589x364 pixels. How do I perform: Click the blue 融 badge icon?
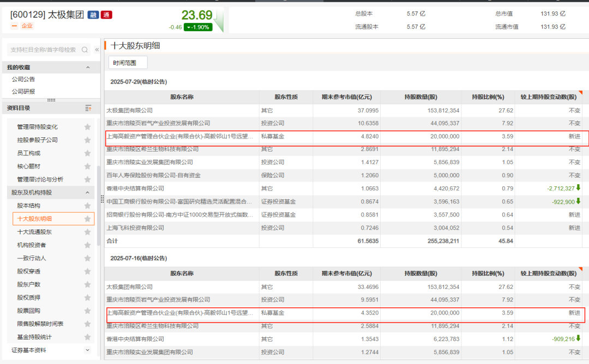coord(93,15)
